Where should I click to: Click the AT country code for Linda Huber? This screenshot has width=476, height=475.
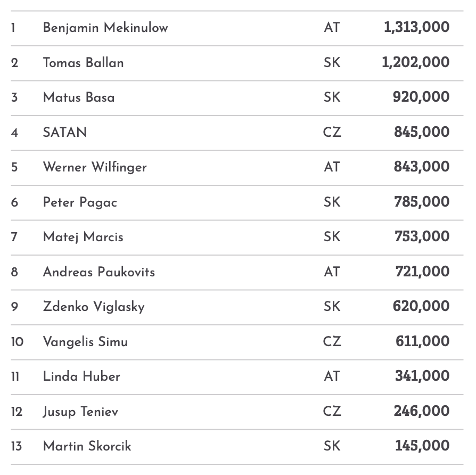tap(331, 376)
